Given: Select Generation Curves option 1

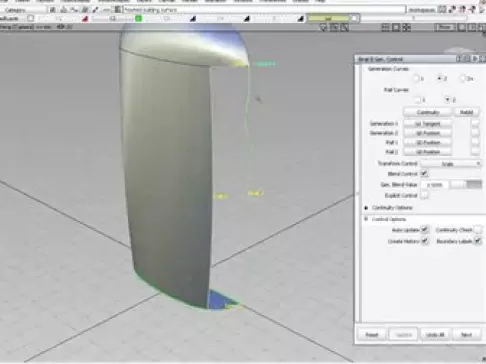Looking at the screenshot, I should coord(416,79).
